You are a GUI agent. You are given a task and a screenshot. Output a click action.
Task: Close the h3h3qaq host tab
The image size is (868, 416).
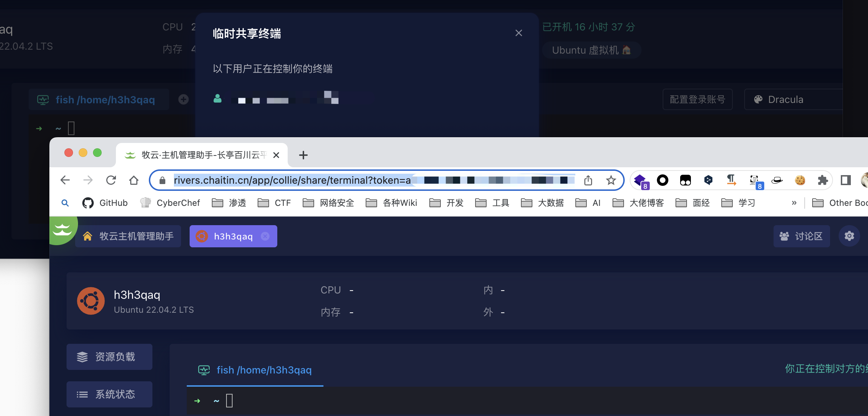click(x=265, y=236)
